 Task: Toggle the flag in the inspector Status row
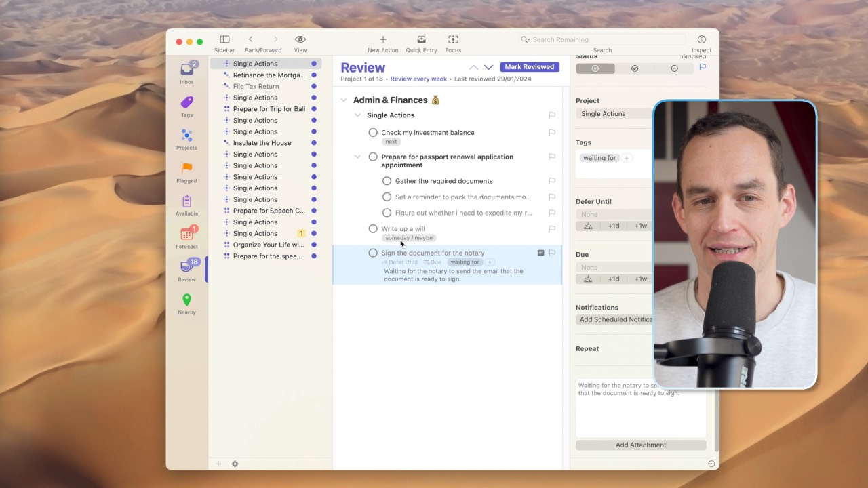(703, 68)
